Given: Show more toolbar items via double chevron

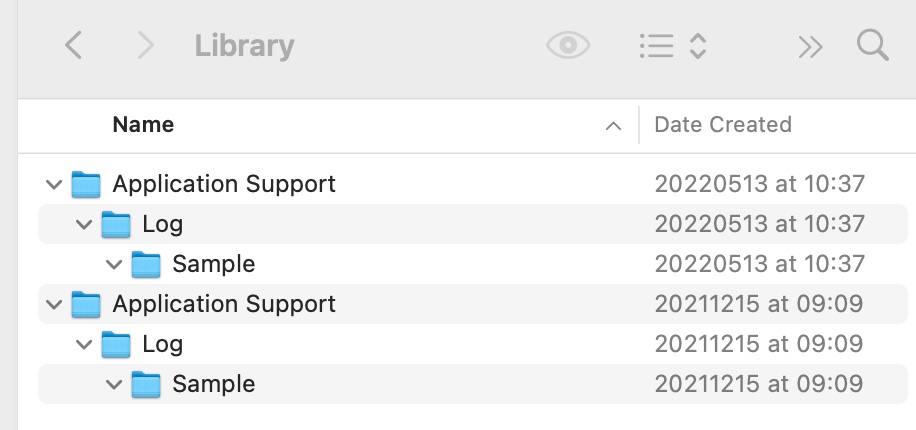Looking at the screenshot, I should tap(810, 46).
